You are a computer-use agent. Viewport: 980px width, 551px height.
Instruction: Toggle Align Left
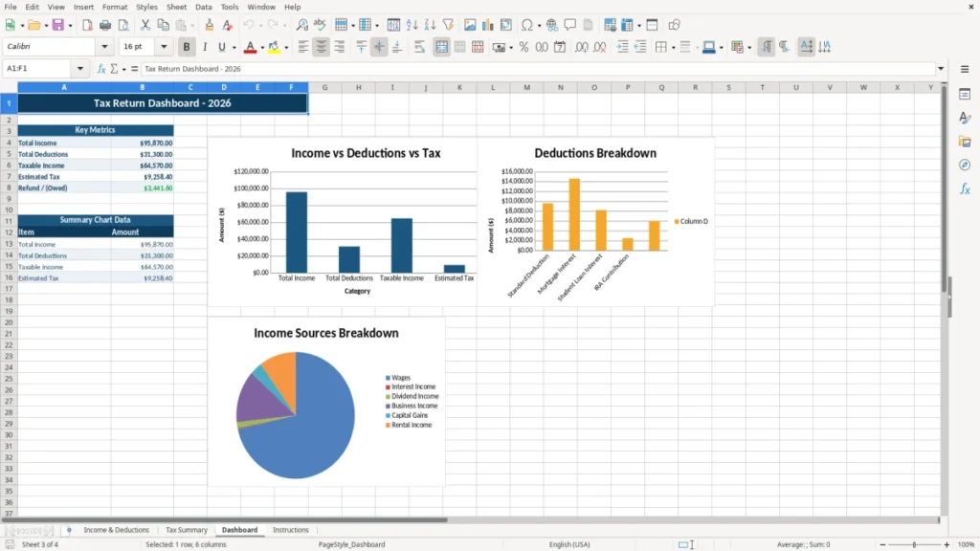pos(303,47)
